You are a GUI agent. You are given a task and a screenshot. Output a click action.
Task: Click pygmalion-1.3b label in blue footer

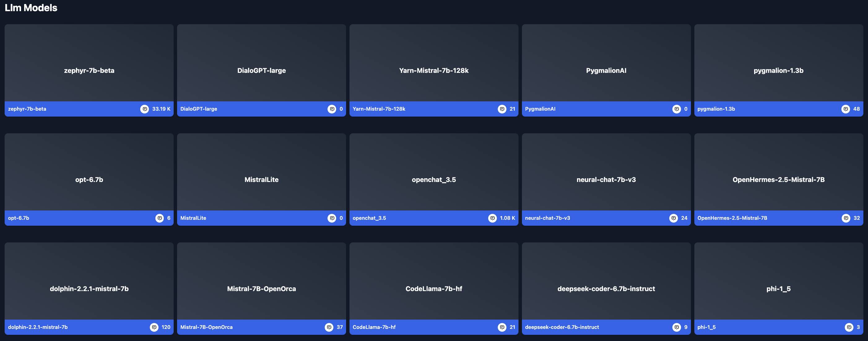pyautogui.click(x=716, y=109)
